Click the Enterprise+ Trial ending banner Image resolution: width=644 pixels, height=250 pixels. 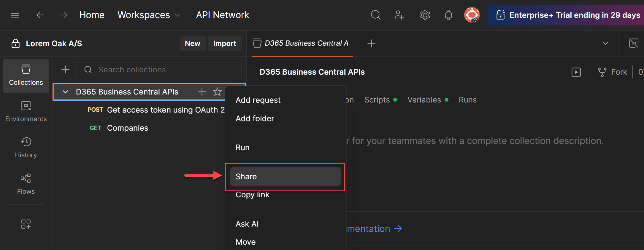pyautogui.click(x=566, y=15)
